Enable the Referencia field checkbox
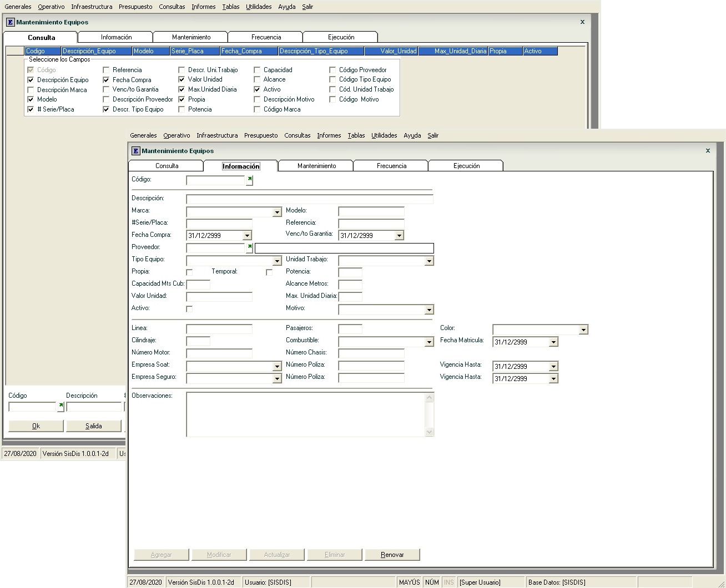The width and height of the screenshot is (726, 588). click(x=106, y=70)
